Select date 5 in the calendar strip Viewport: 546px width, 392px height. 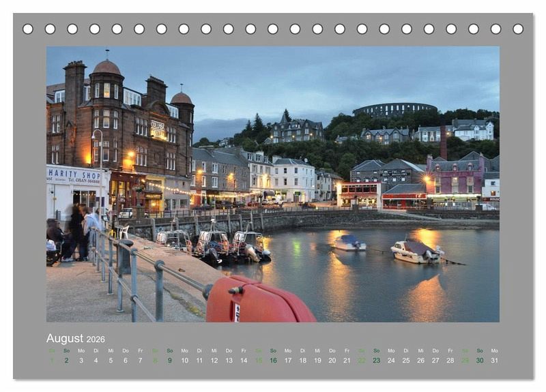click(x=111, y=361)
